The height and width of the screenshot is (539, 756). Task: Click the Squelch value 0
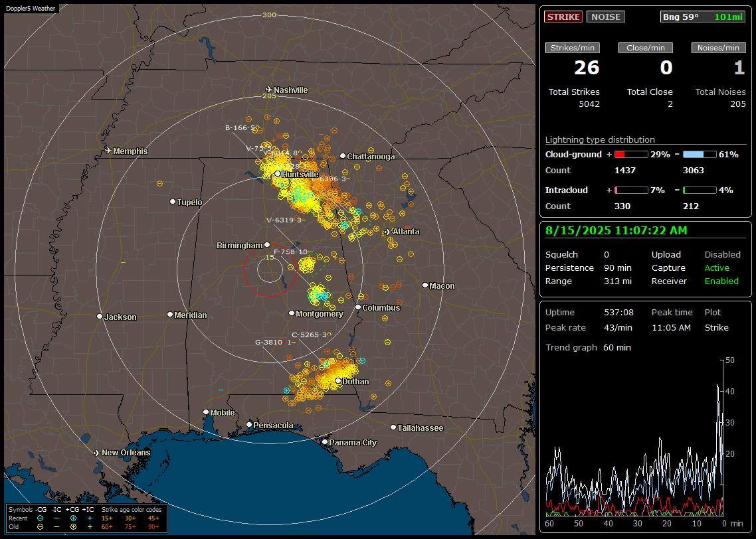pyautogui.click(x=607, y=255)
